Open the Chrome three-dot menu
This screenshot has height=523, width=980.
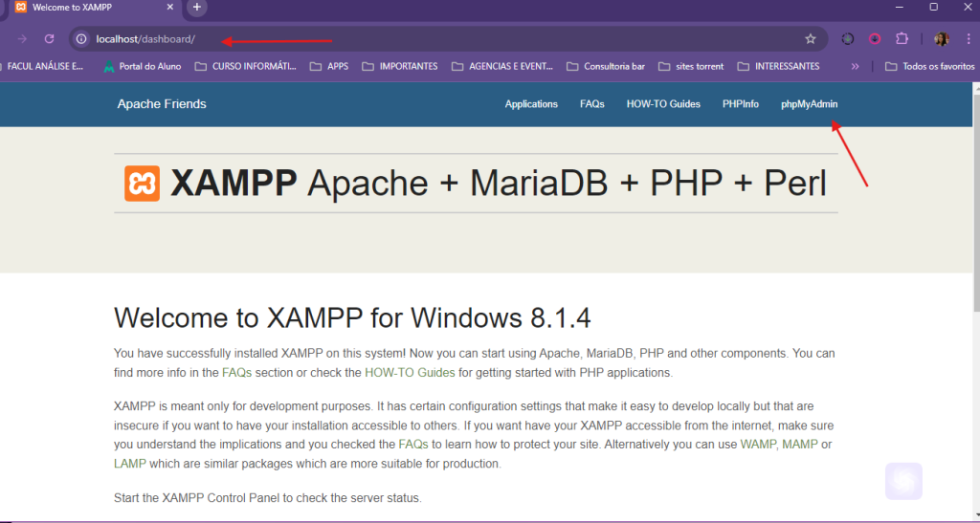point(969,39)
